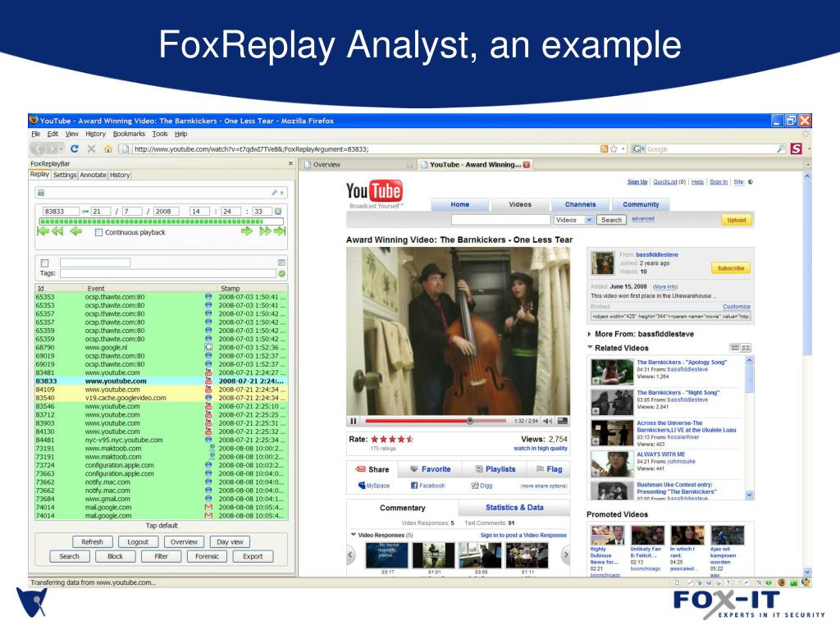Screen dimensions: 840x630
Task: Share the video on Digg
Action: [x=482, y=486]
